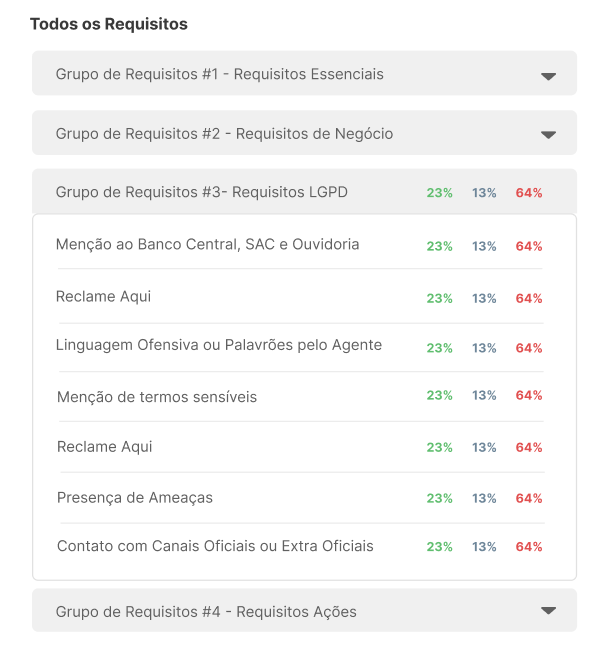Select the second Reclame Aqui requirement

(104, 447)
